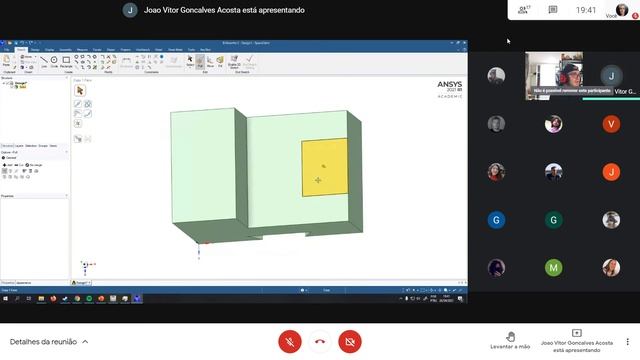This screenshot has height=360, width=640.
Task: Click participant avatar with blue G
Action: coord(496,220)
